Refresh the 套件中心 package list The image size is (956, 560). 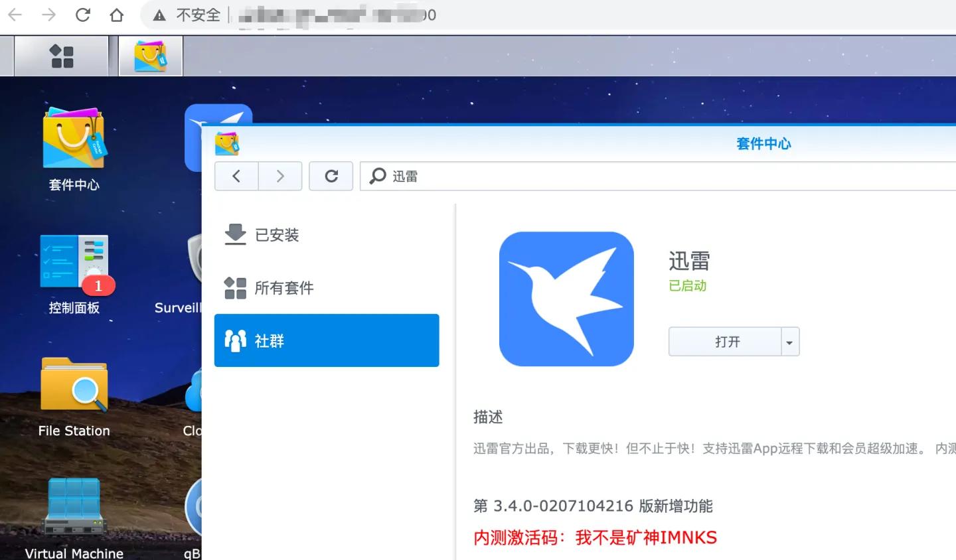(x=331, y=176)
